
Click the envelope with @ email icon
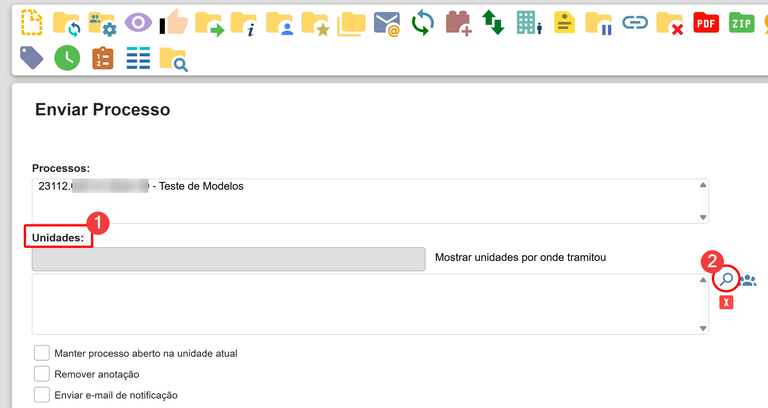pyautogui.click(x=387, y=24)
